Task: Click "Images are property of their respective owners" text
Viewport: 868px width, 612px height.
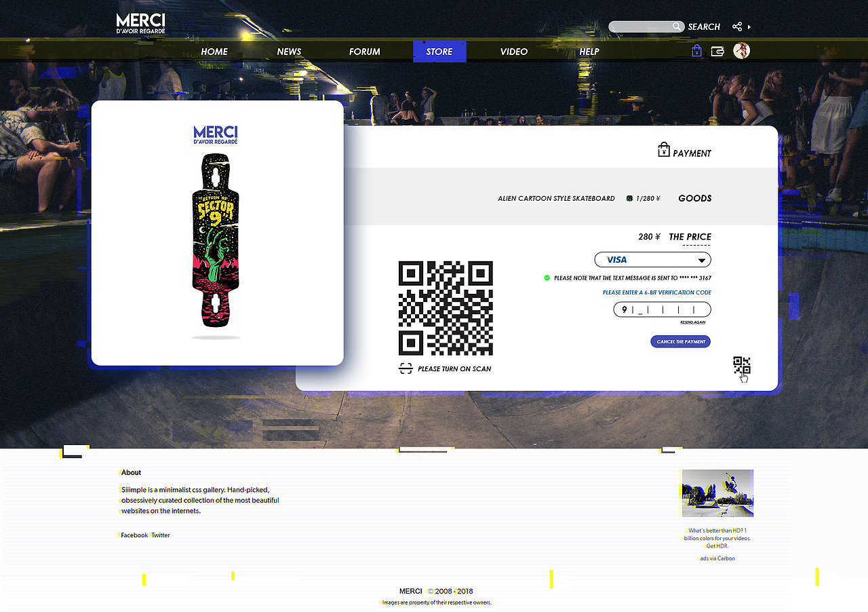Action: [x=436, y=603]
